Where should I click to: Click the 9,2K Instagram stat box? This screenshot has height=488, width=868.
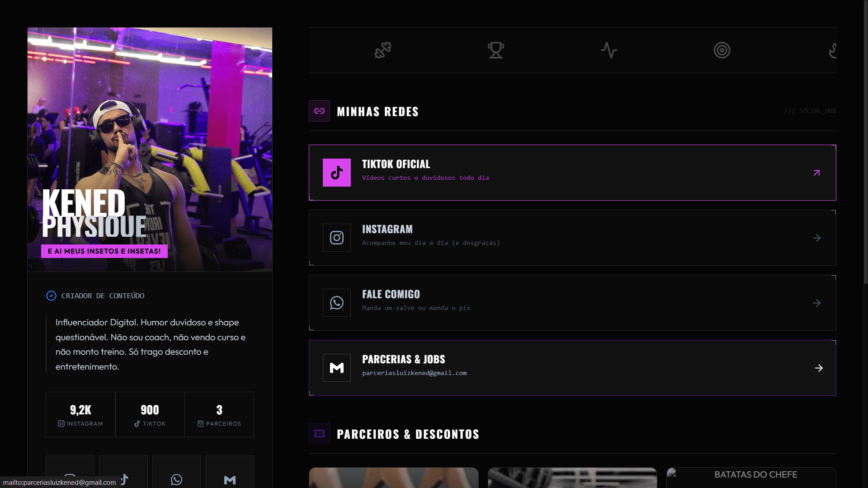tap(80, 415)
